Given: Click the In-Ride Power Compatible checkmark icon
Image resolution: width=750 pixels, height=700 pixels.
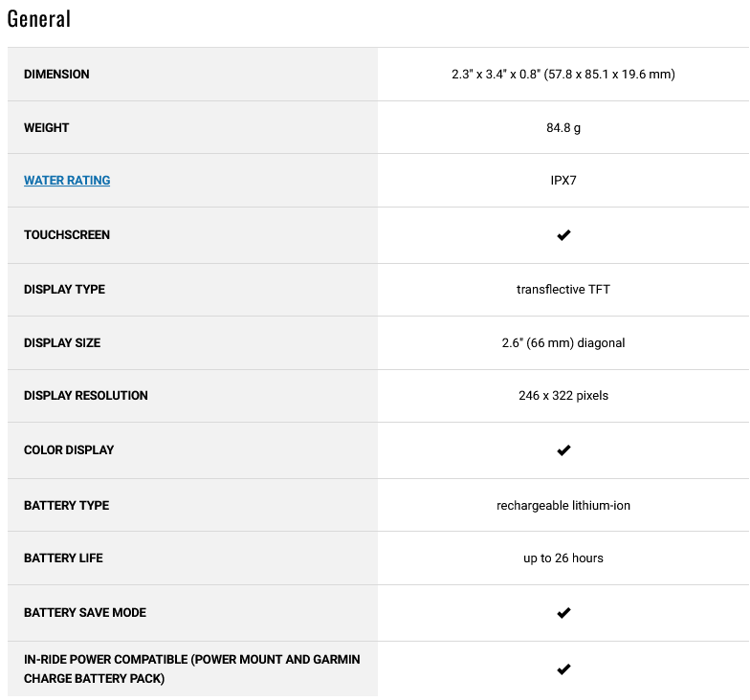Looking at the screenshot, I should [563, 669].
